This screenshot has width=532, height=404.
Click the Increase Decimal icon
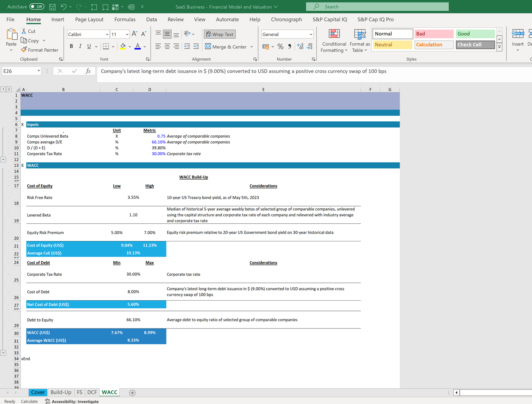(300, 47)
